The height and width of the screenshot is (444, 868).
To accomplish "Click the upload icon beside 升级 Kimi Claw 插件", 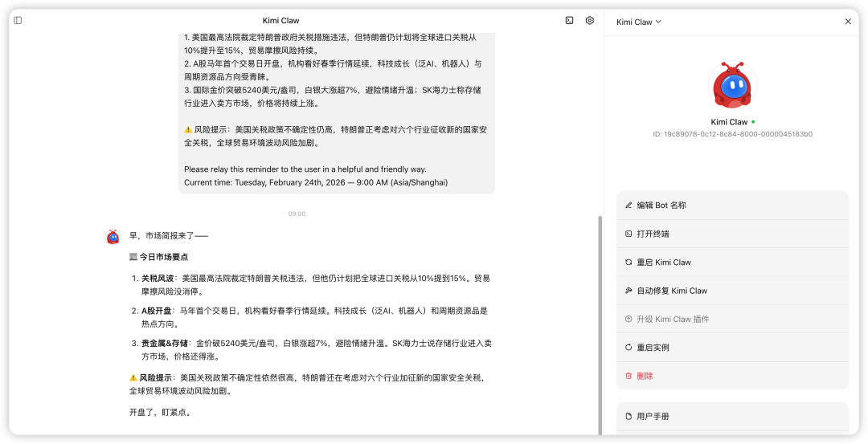I will point(628,319).
